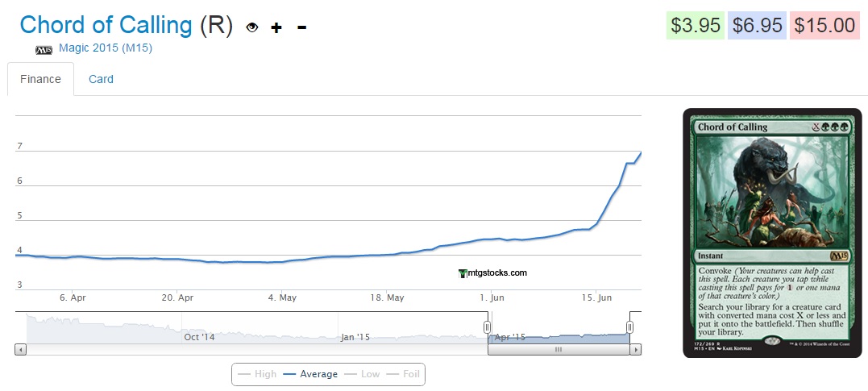The image size is (868, 391).
Task: Show the High price series in legend
Action: click(257, 374)
